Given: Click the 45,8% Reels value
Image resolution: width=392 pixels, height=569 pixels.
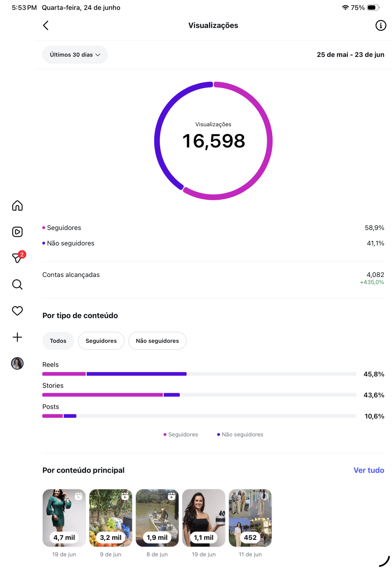Looking at the screenshot, I should coord(374,374).
